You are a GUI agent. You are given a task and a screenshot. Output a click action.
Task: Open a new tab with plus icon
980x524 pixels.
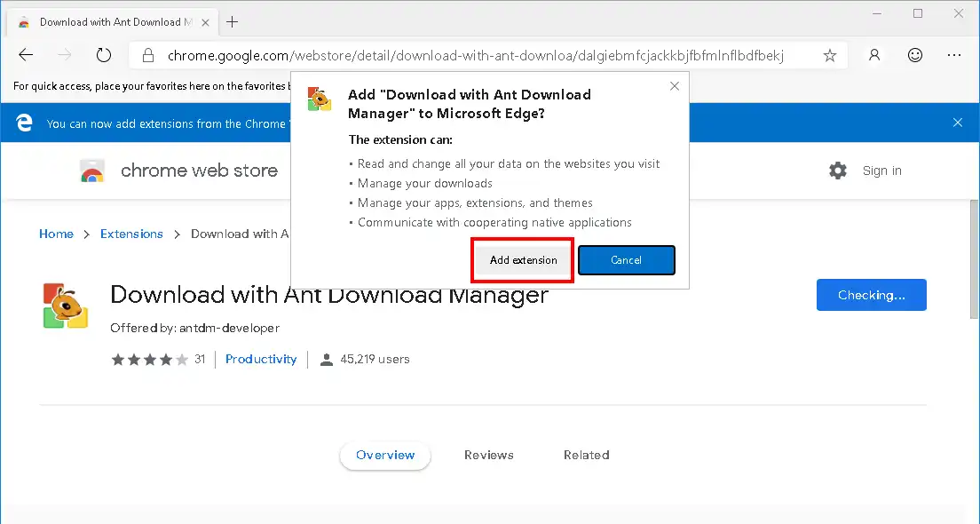pos(232,22)
